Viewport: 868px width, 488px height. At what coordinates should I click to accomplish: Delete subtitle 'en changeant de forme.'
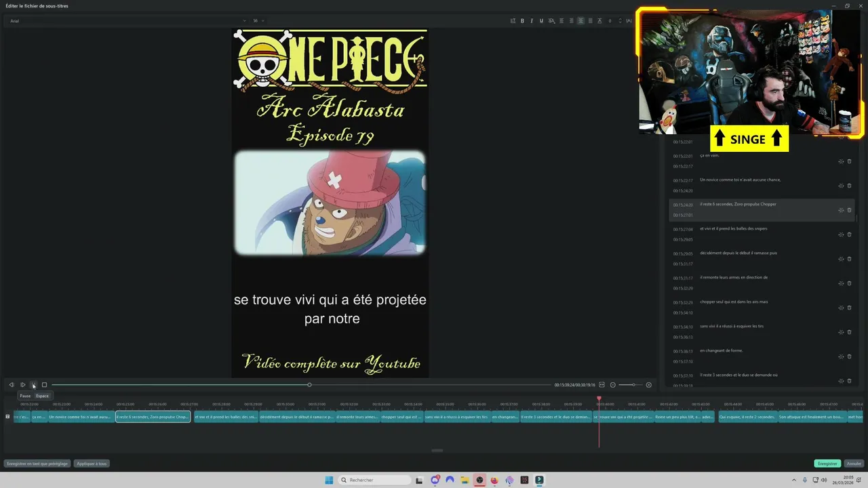pyautogui.click(x=849, y=357)
